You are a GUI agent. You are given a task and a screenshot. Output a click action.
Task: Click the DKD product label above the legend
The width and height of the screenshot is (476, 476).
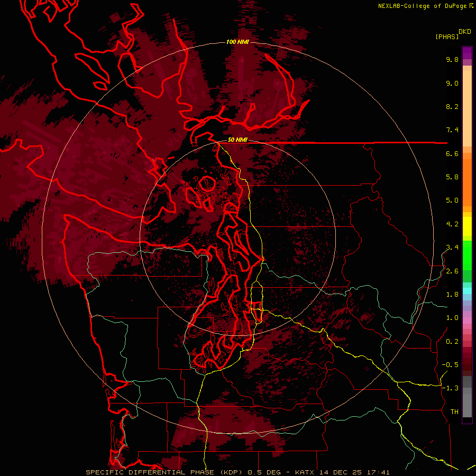tap(465, 32)
